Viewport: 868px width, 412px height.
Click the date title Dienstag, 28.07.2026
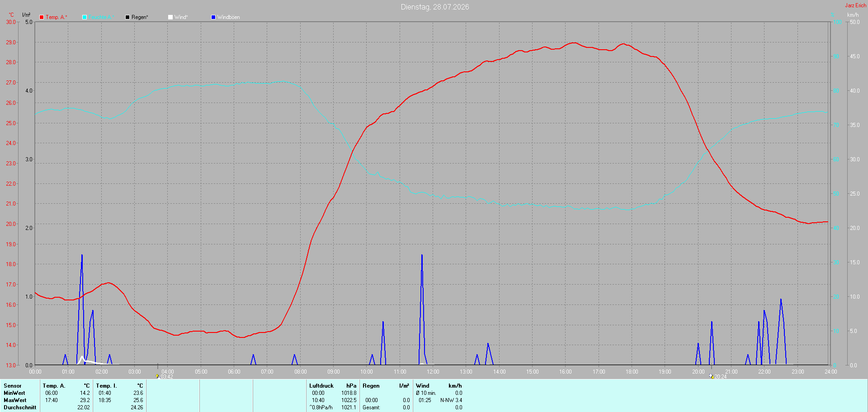(x=435, y=7)
